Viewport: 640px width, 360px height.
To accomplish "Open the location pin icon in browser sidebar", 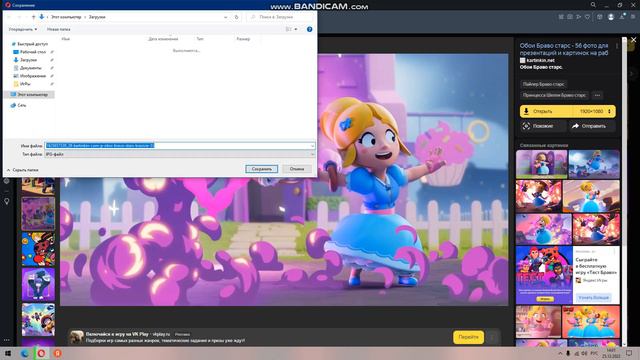I will coord(7,201).
